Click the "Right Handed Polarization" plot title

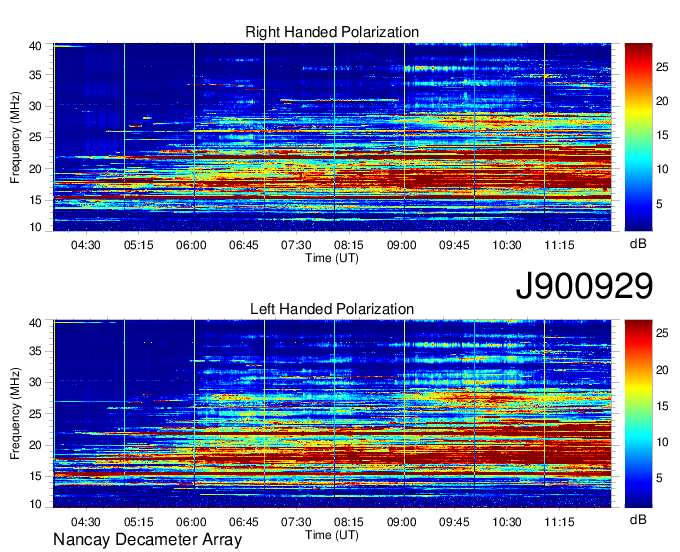332,32
